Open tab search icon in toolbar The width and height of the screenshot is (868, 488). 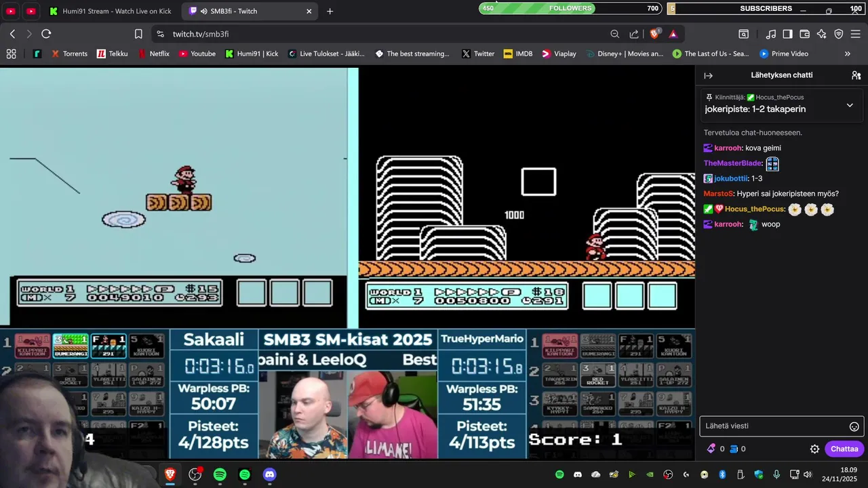[744, 34]
